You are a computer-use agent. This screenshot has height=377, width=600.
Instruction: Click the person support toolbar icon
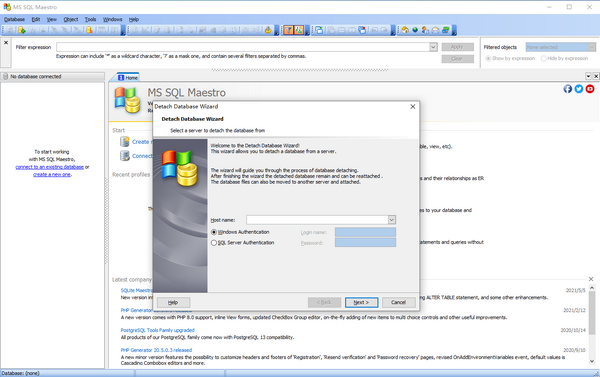pyautogui.click(x=425, y=30)
